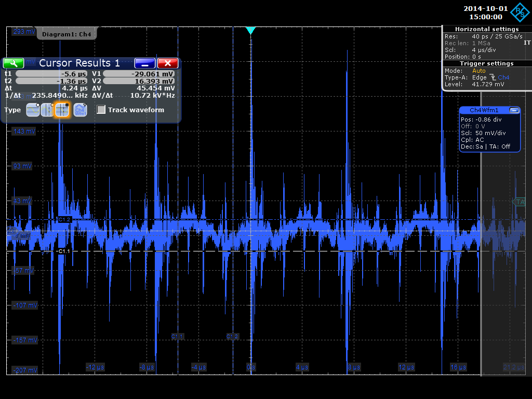Screen dimensions: 532x399
Task: Open cursor setup via green wrench icon
Action: (x=14, y=63)
